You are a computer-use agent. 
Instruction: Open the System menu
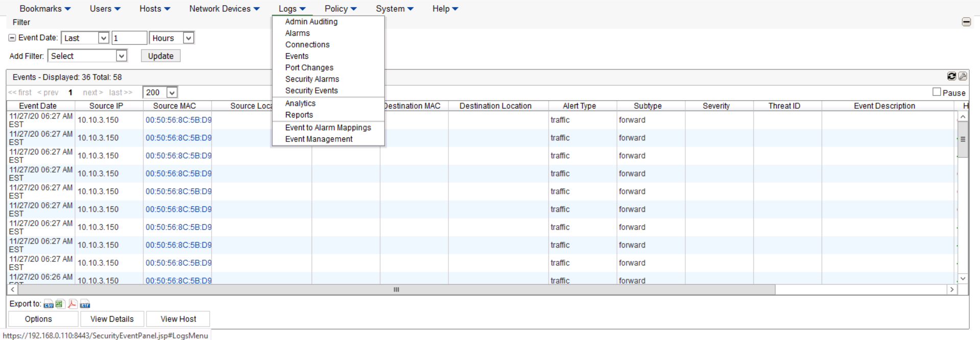(x=395, y=9)
